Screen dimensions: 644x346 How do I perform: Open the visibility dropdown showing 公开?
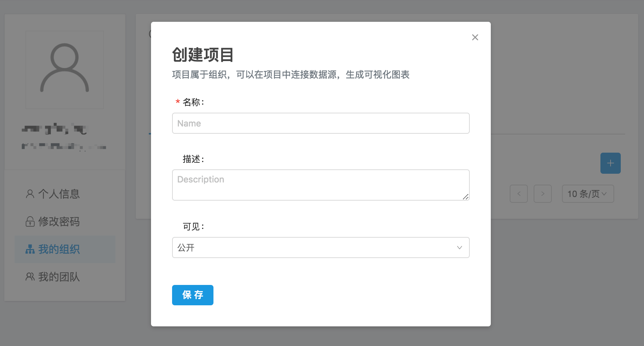pos(316,248)
